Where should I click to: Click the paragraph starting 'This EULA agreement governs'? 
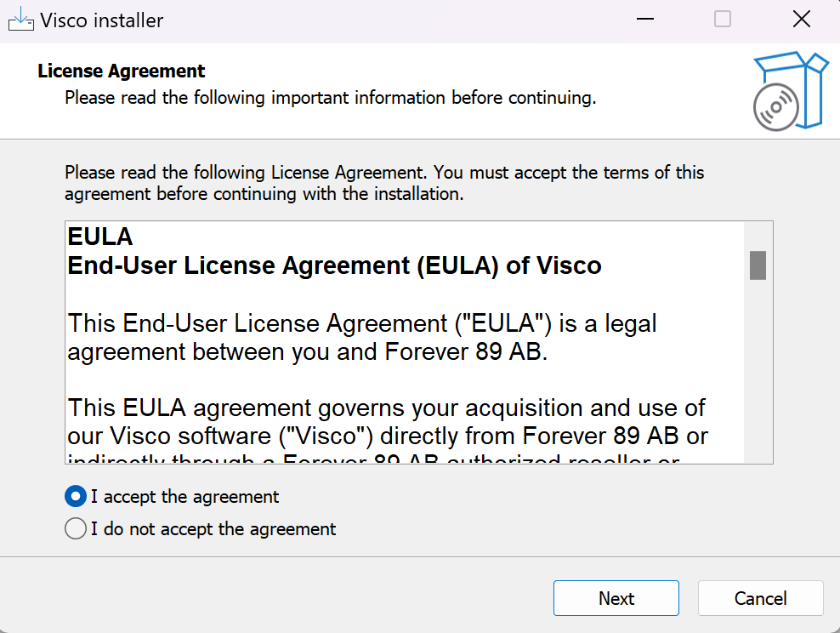pos(387,422)
